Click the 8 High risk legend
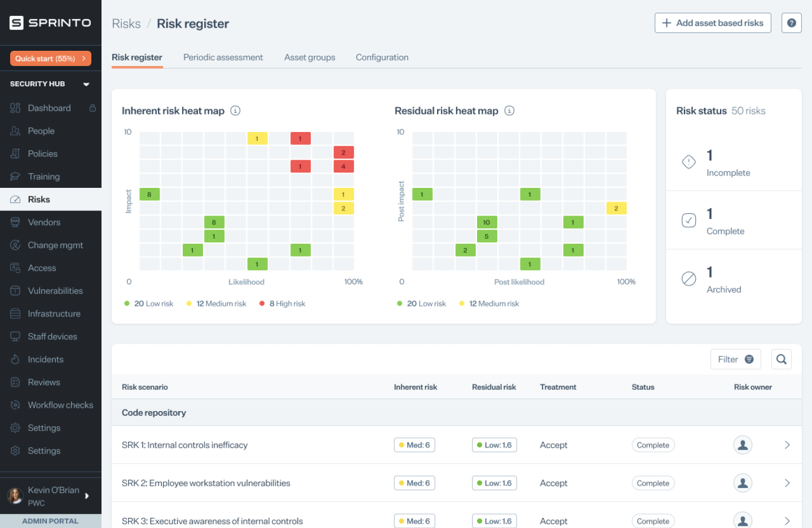Viewport: 812px width, 528px height. 283,303
